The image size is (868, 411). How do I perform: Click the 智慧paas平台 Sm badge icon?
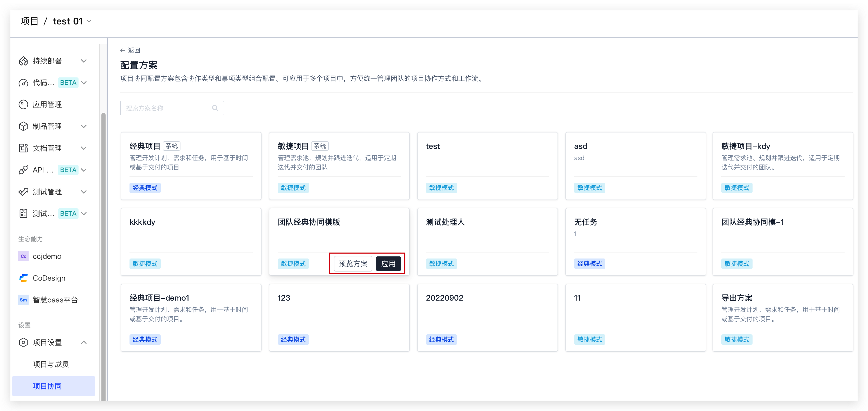(x=23, y=300)
